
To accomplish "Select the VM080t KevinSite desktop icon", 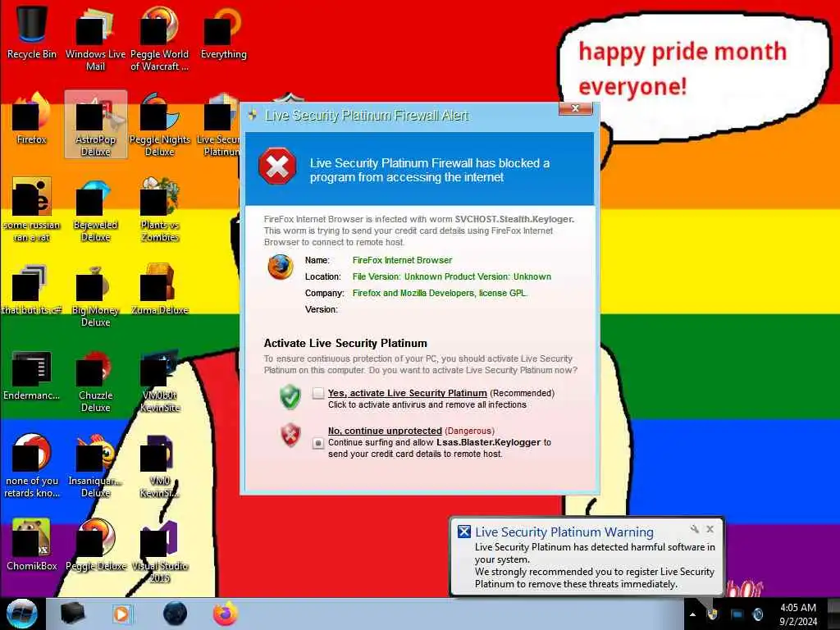I will [159, 381].
